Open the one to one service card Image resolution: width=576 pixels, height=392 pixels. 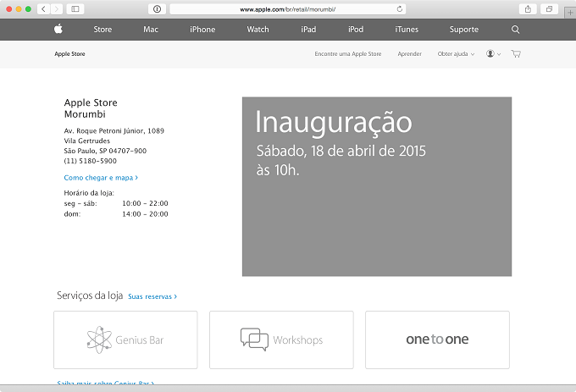(x=437, y=340)
